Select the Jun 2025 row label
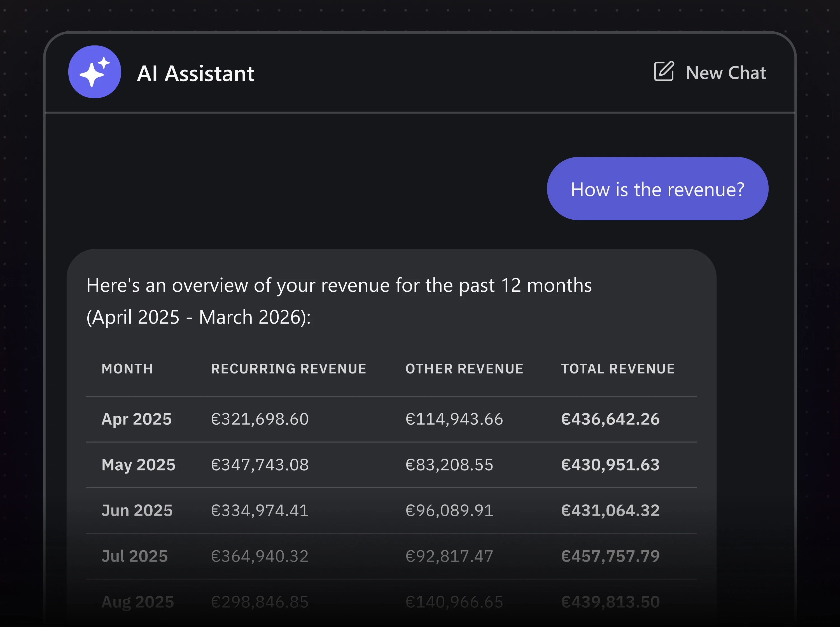Image resolution: width=840 pixels, height=627 pixels. 137,510
